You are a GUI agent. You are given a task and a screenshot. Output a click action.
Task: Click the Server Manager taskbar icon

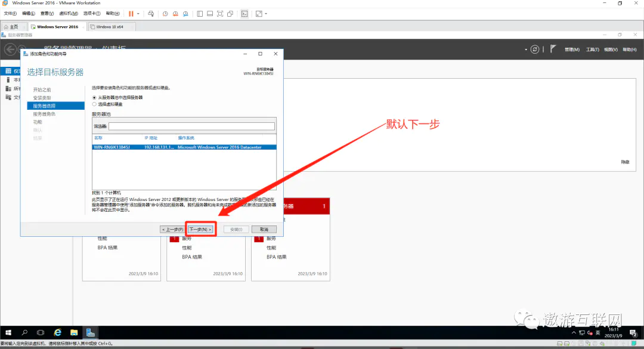pyautogui.click(x=91, y=332)
